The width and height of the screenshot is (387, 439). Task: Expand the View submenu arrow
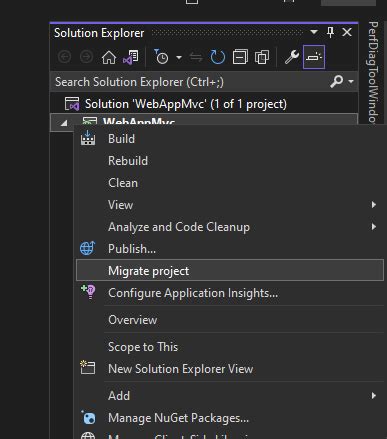374,205
